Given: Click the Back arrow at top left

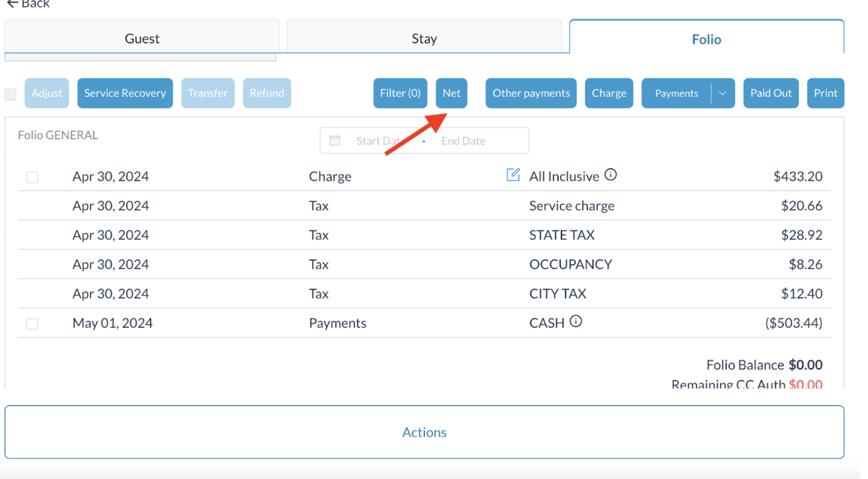Looking at the screenshot, I should point(13,4).
